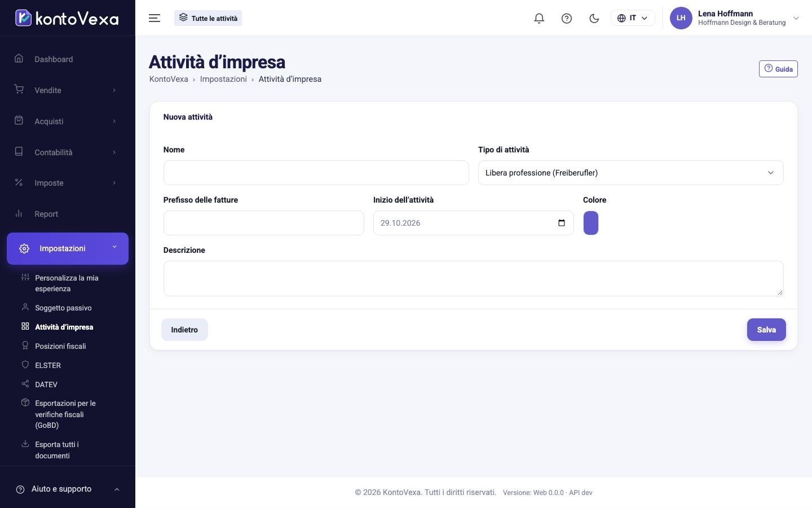Click the Contabilità book icon
This screenshot has height=508, width=812.
[19, 152]
